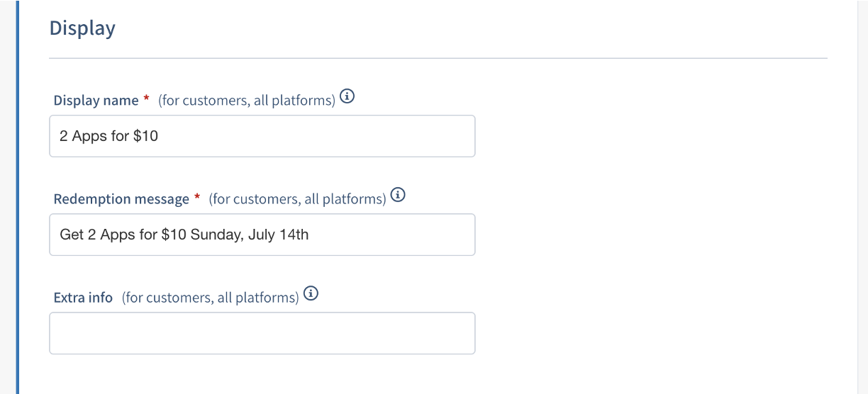Click the "Display" section heading

tap(82, 28)
